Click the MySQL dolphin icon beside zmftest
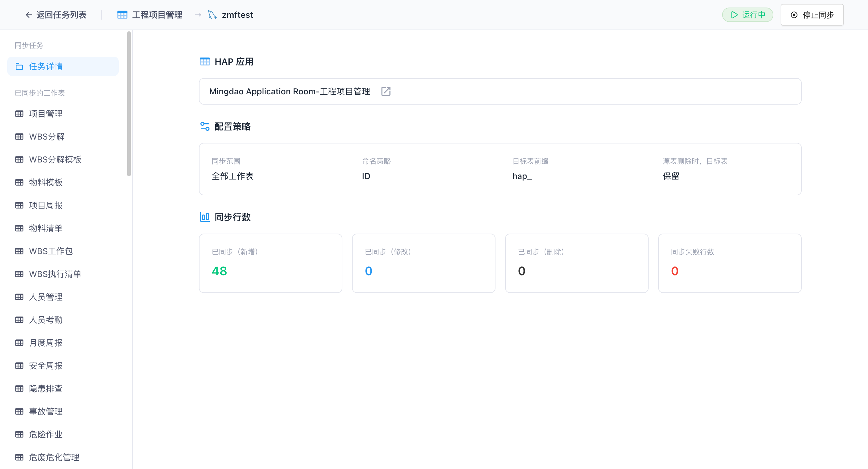The height and width of the screenshot is (469, 868). 212,15
